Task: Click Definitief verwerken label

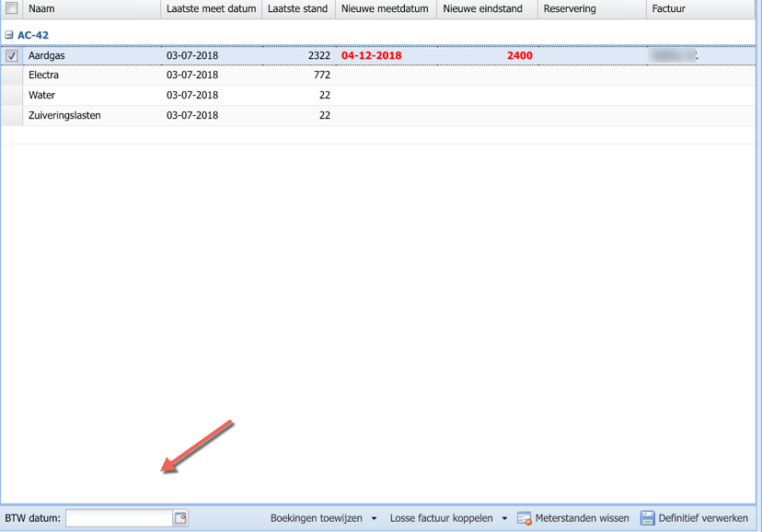Action: 703,518
